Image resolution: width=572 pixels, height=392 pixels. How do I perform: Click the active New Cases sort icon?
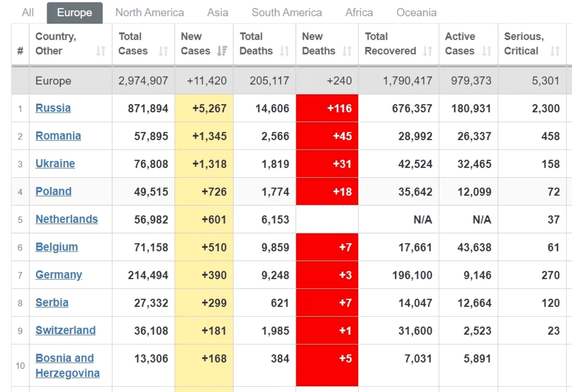pyautogui.click(x=222, y=51)
